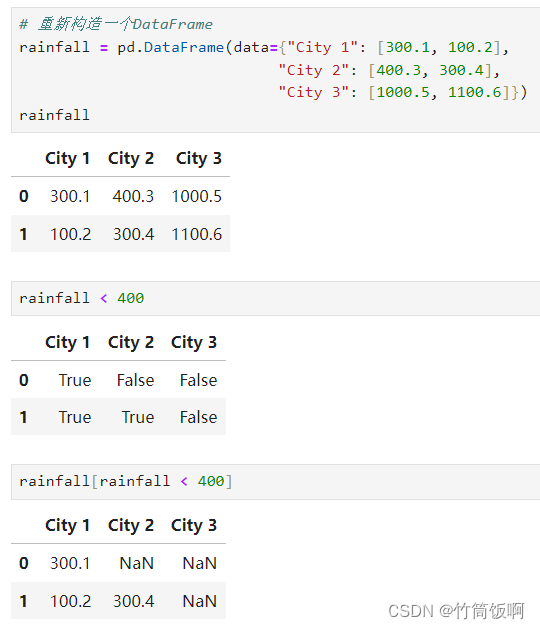The image size is (540, 629).
Task: Click the "City 3" header of the NaN table
Action: 194,526
